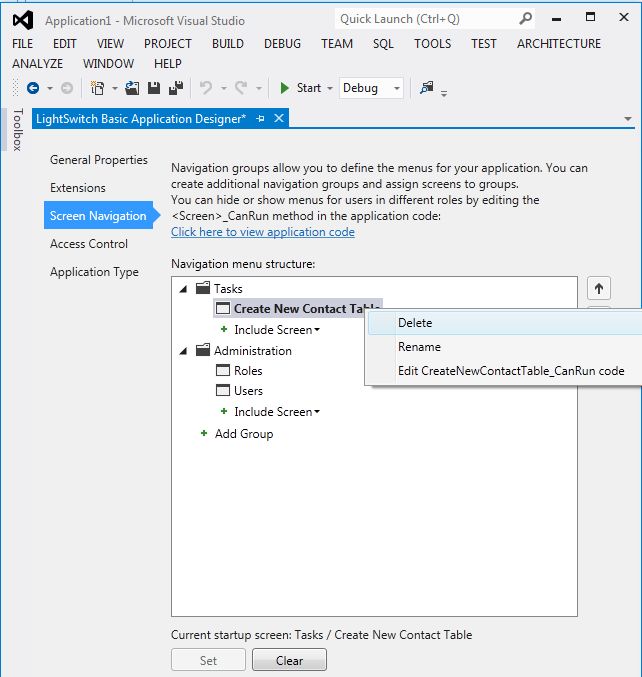Open the TOOLS menu
The image size is (642, 677).
pos(433,44)
